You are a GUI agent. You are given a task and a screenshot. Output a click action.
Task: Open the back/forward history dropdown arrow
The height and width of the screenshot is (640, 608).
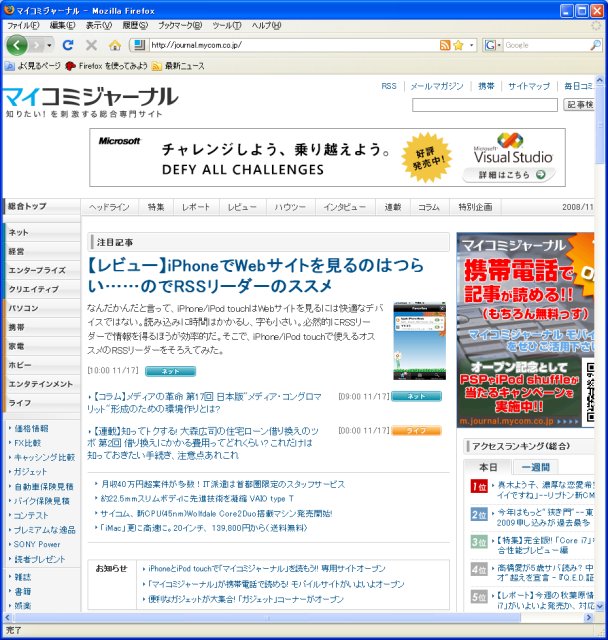point(49,45)
